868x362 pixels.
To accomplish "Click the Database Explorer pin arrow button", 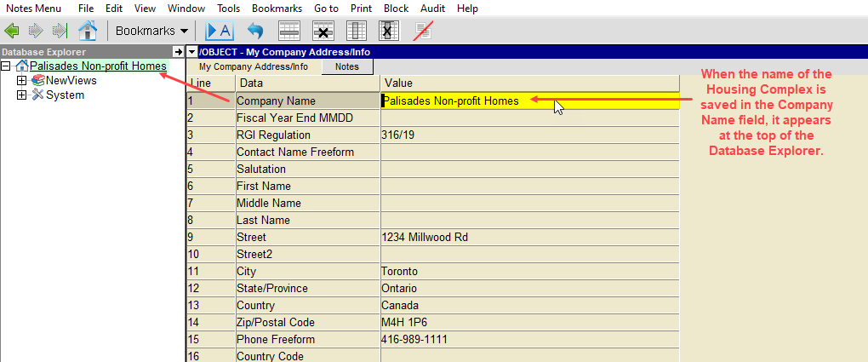I will 178,52.
